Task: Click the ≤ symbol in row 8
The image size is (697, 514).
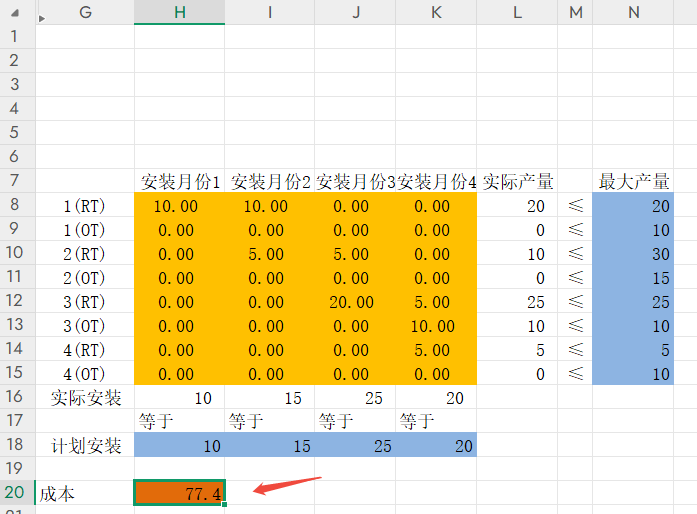Action: pyautogui.click(x=575, y=205)
